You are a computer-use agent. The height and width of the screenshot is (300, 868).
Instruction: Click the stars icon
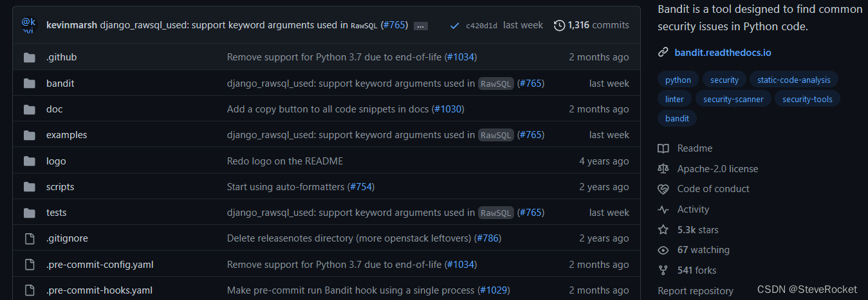coord(663,230)
